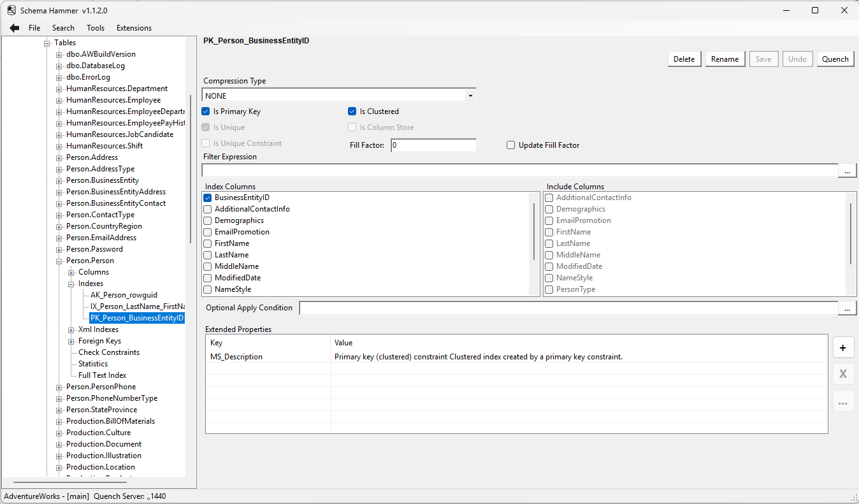Open the Tools menu

[x=96, y=27]
